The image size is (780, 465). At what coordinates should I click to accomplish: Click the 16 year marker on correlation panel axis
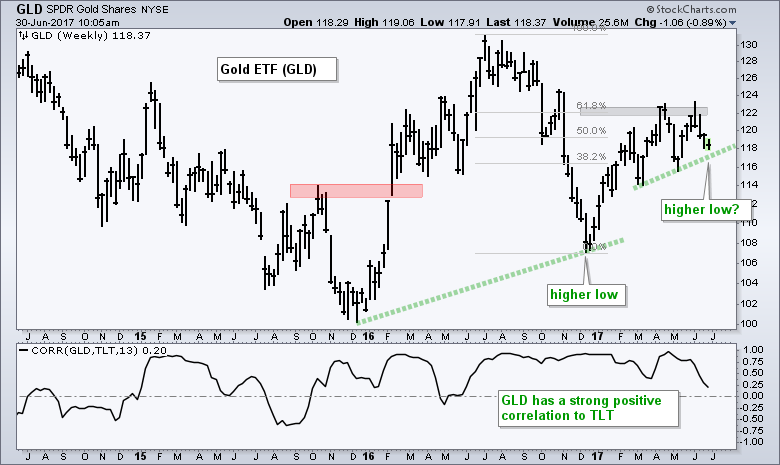[x=368, y=457]
